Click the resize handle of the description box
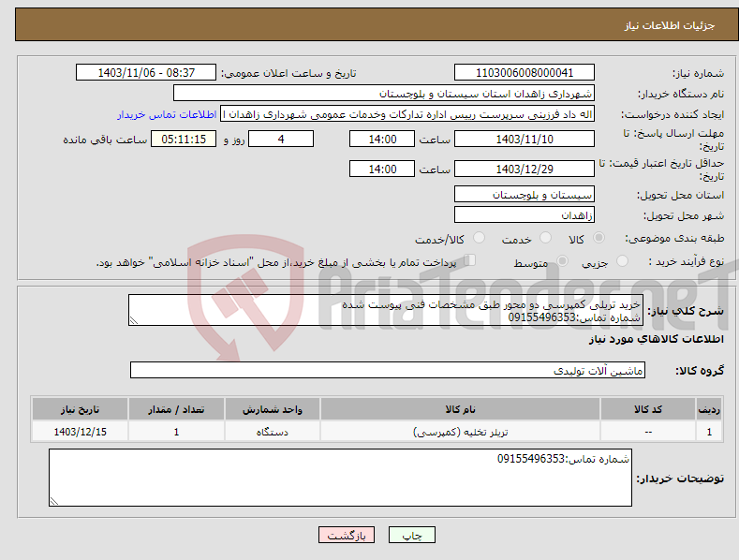 coord(134,320)
